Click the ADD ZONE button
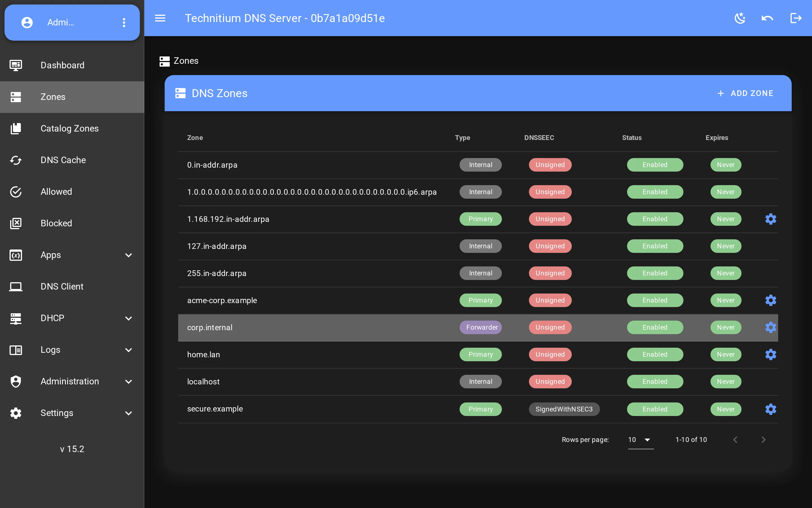 [745, 93]
